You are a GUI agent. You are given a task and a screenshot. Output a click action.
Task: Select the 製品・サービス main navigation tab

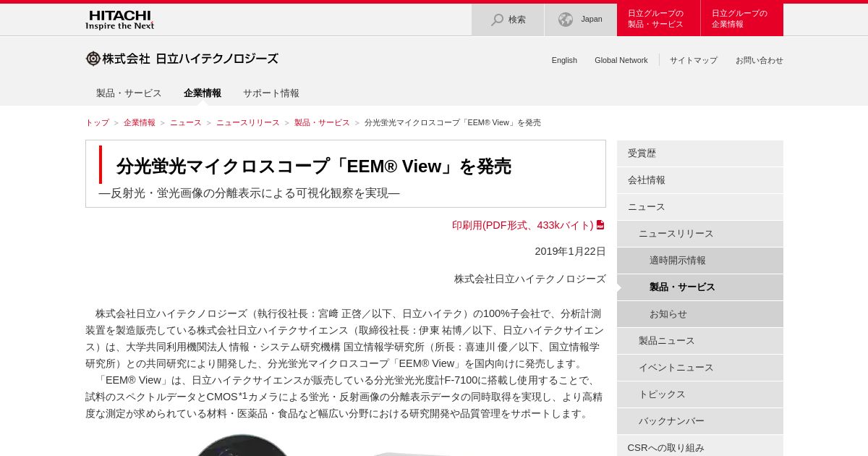click(x=129, y=93)
